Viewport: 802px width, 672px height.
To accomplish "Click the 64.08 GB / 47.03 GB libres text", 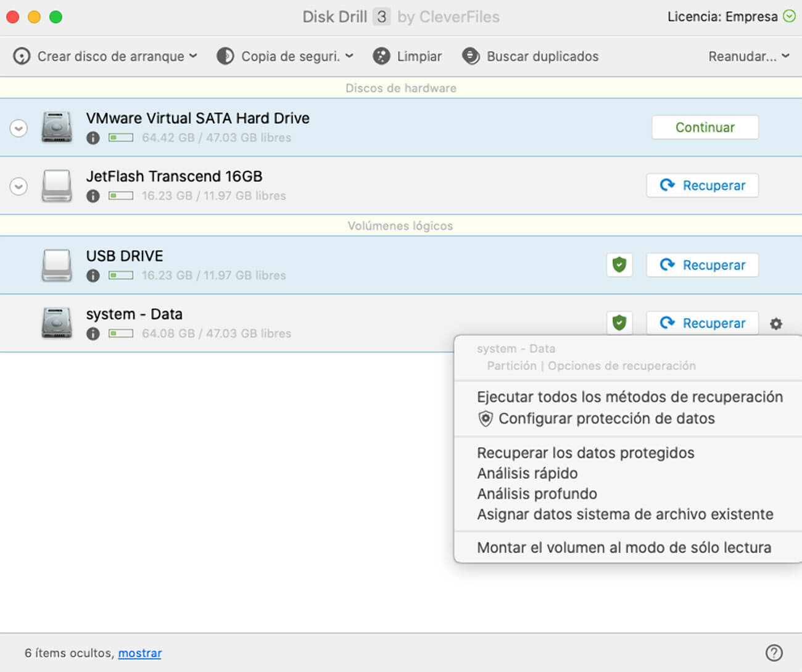I will pos(217,334).
